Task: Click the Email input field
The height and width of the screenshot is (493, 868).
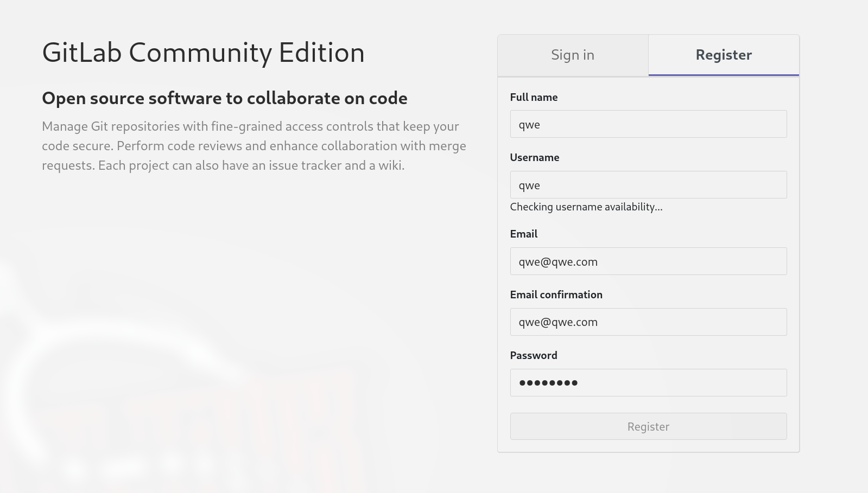Action: tap(648, 261)
